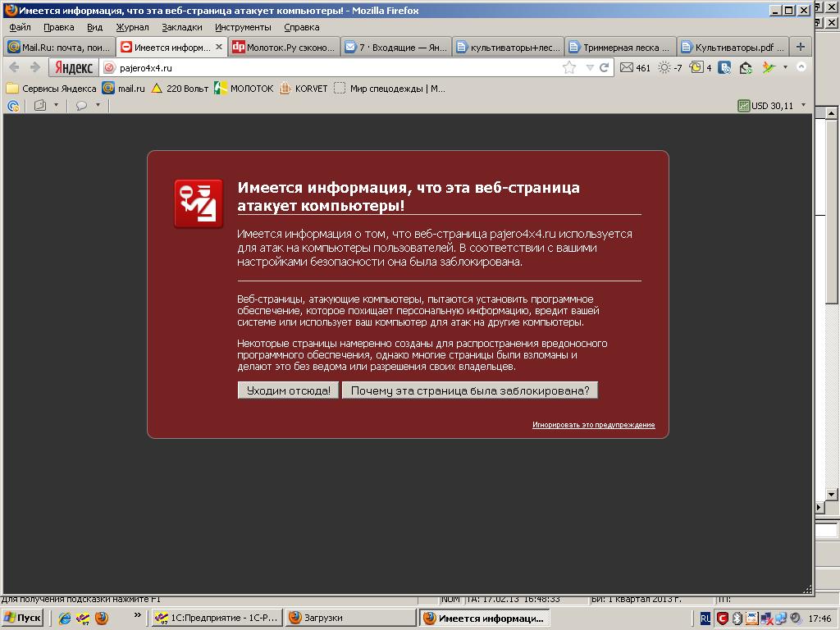Click RU language indicator in taskbar
The width and height of the screenshot is (840, 630).
click(x=705, y=619)
